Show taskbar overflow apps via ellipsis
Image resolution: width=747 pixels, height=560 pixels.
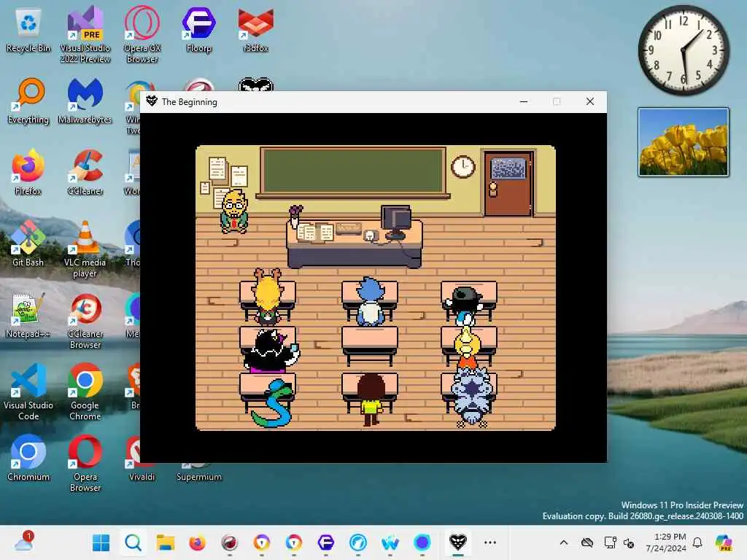pos(490,542)
